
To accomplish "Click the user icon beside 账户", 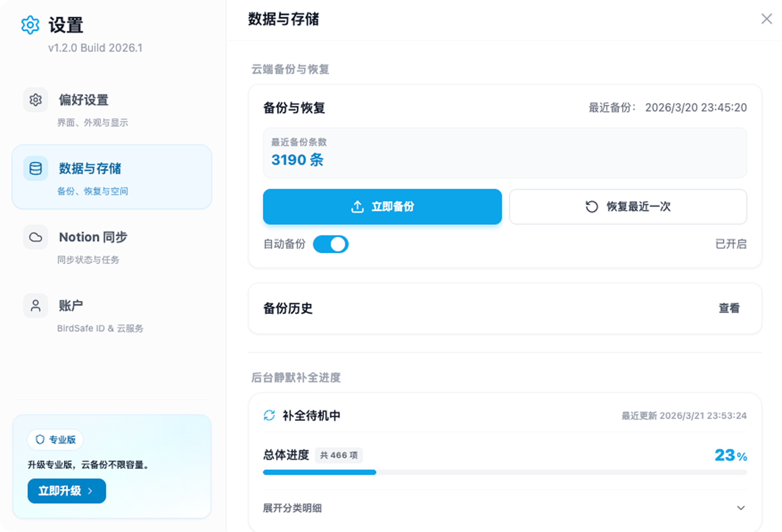I will click(35, 306).
